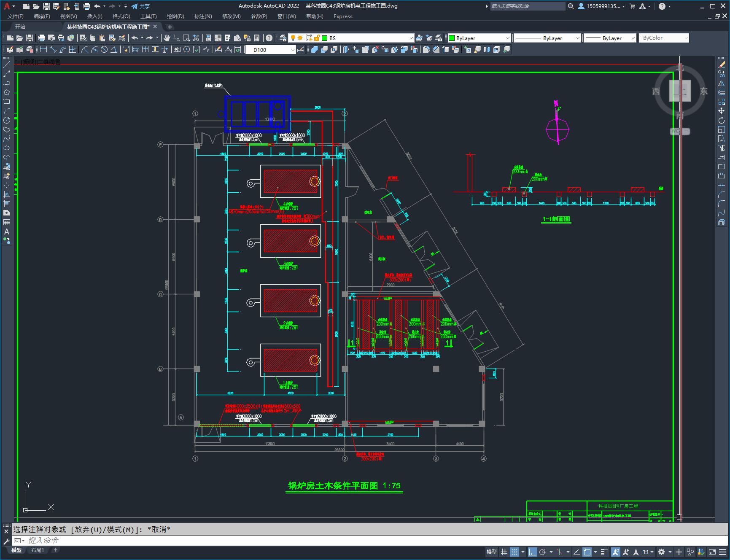Screen dimensions: 730x560
Task: Toggle ortho mode in status bar
Action: tap(533, 552)
